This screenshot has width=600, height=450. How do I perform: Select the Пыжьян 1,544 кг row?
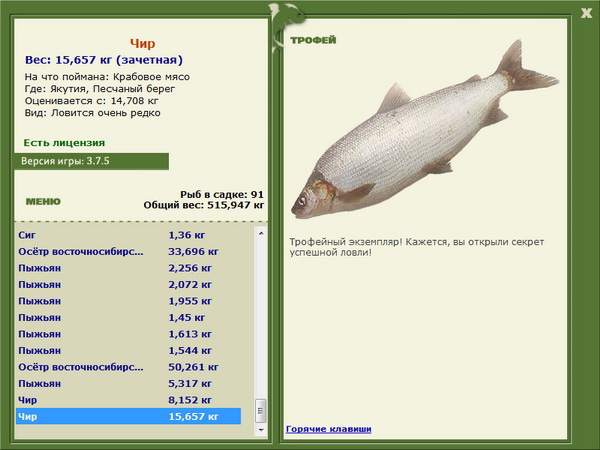pos(129,350)
